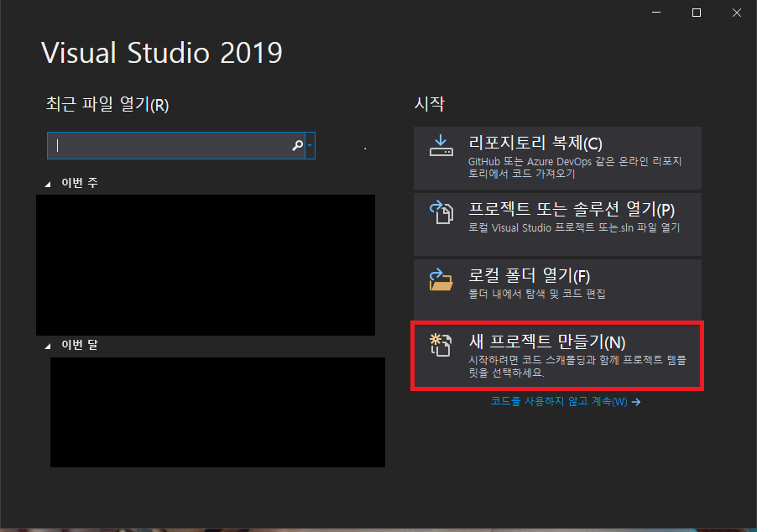Image resolution: width=757 pixels, height=532 pixels.
Task: Click 코드를 사용하지 않고 계속(W) link
Action: tap(559, 402)
